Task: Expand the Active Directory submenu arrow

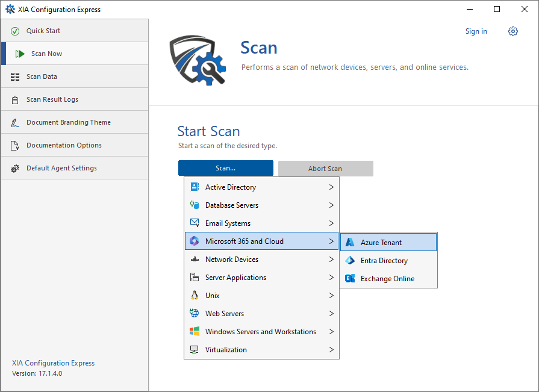Action: coord(331,187)
